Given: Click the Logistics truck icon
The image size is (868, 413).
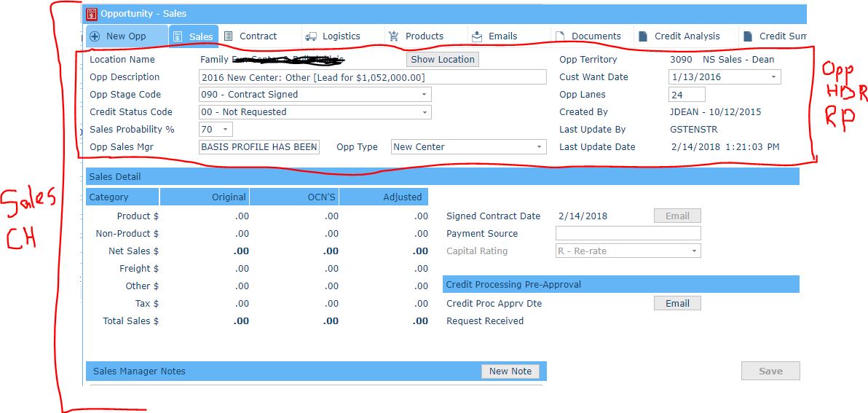Looking at the screenshot, I should 311,36.
